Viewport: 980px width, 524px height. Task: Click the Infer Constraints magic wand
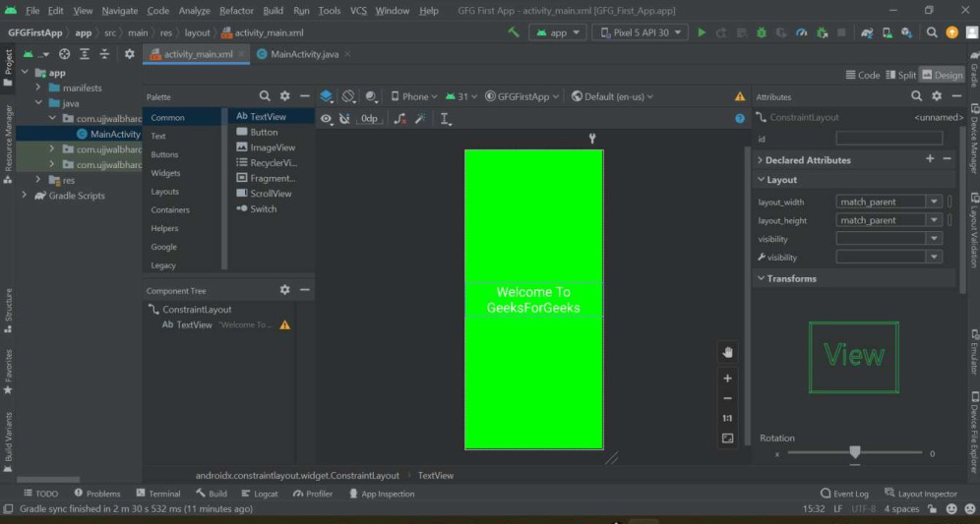pos(420,118)
